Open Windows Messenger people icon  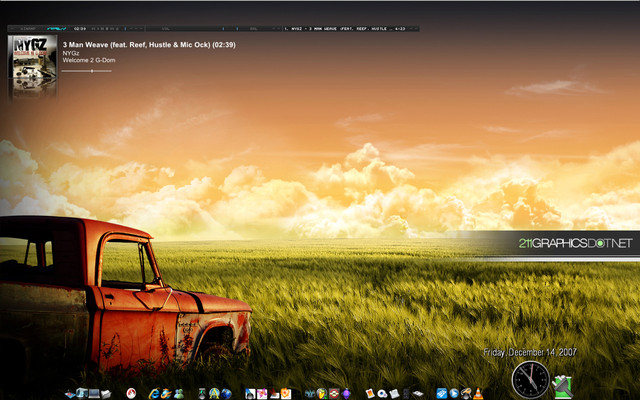point(178,393)
